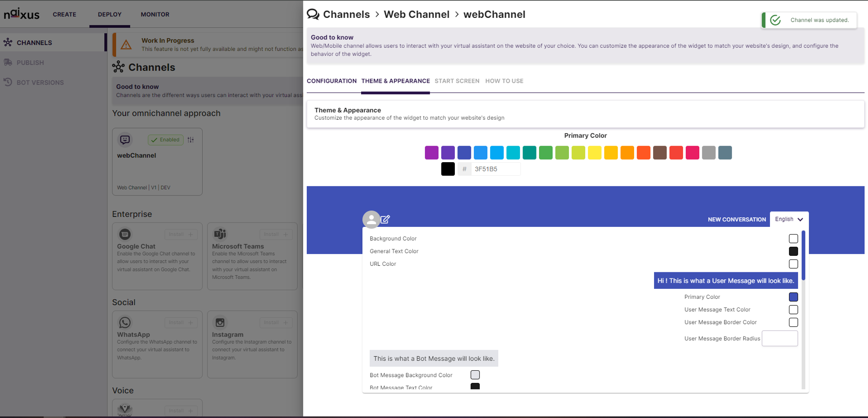Click the User Message Border Radius field
The image size is (868, 418).
click(779, 339)
